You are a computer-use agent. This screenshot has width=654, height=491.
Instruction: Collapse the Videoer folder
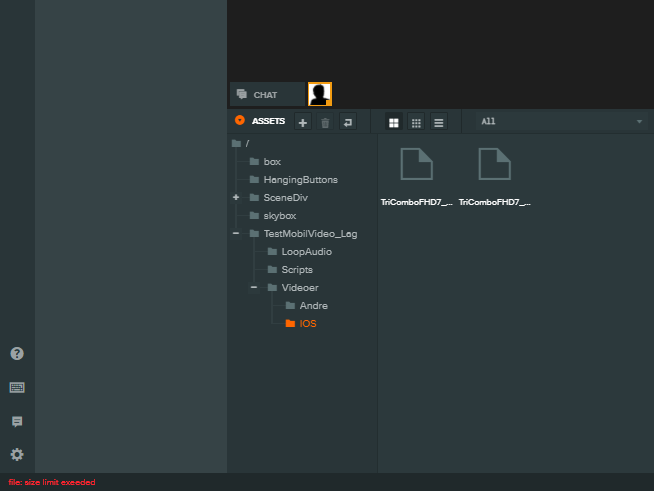254,287
